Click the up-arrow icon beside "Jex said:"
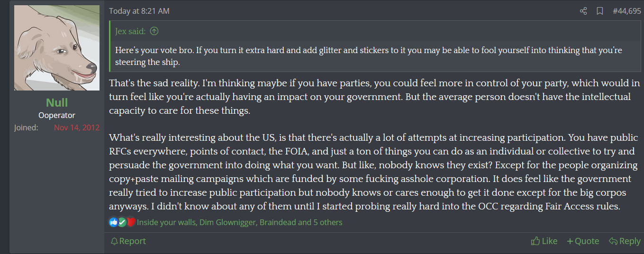The height and width of the screenshot is (254, 644). pyautogui.click(x=154, y=31)
